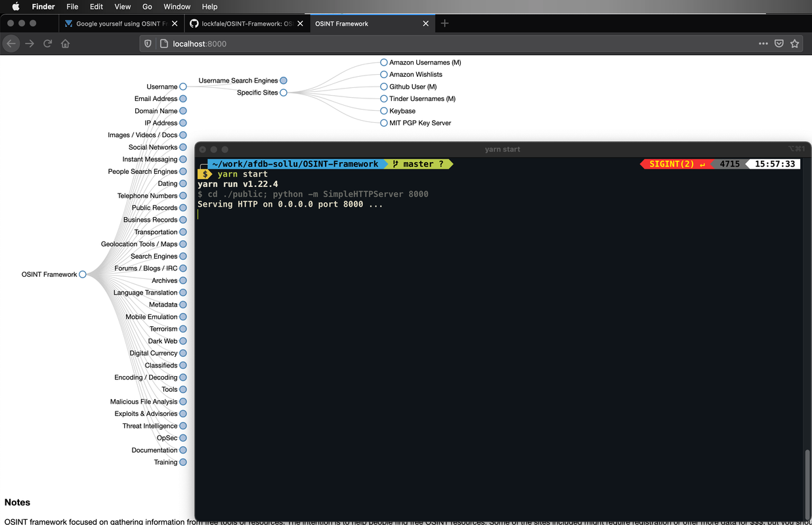Open the Github User (M) link
812x525 pixels.
tap(413, 87)
